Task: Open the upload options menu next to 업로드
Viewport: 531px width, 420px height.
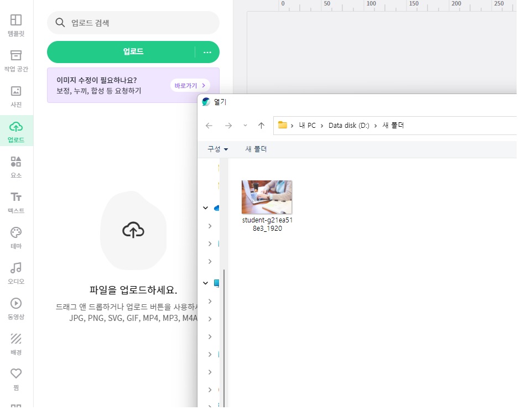Action: (207, 51)
